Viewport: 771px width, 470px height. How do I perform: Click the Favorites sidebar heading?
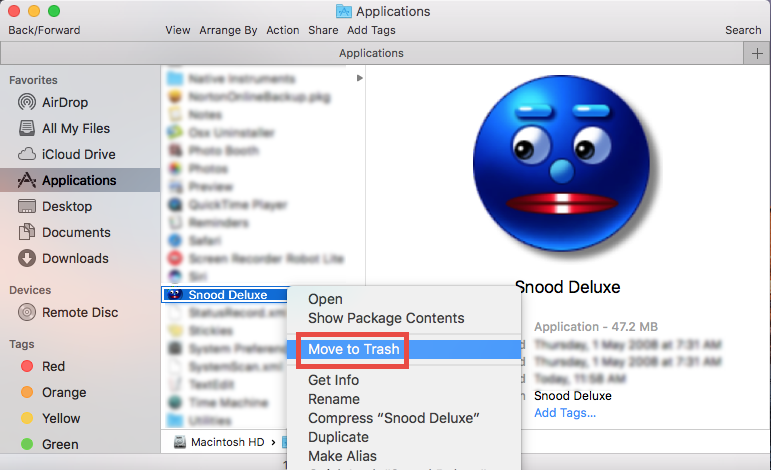click(33, 80)
